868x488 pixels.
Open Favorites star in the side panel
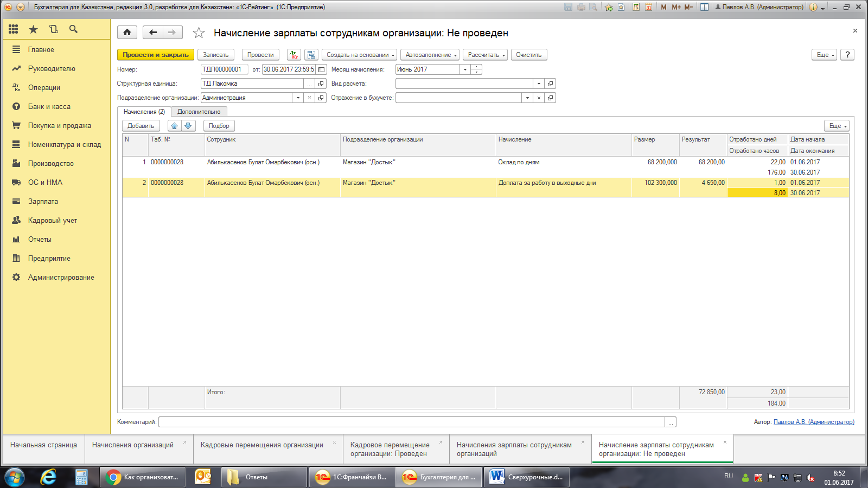point(33,29)
